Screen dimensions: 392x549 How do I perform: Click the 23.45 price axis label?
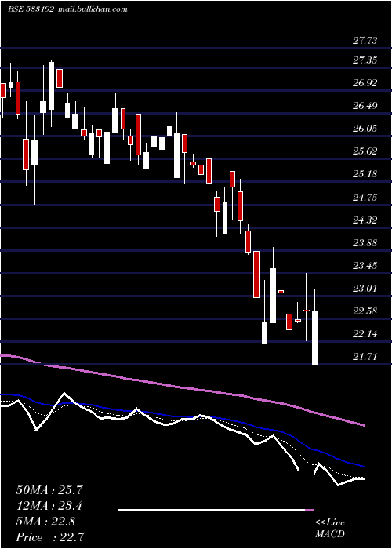point(365,266)
